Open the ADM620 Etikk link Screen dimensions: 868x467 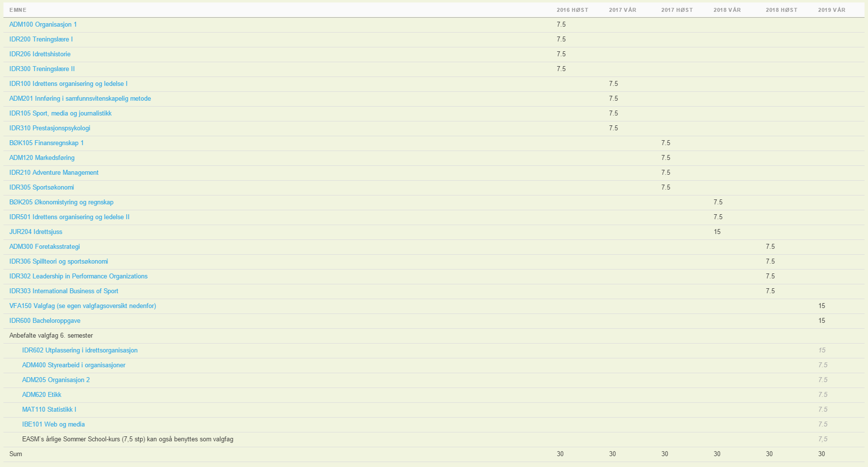(41, 395)
